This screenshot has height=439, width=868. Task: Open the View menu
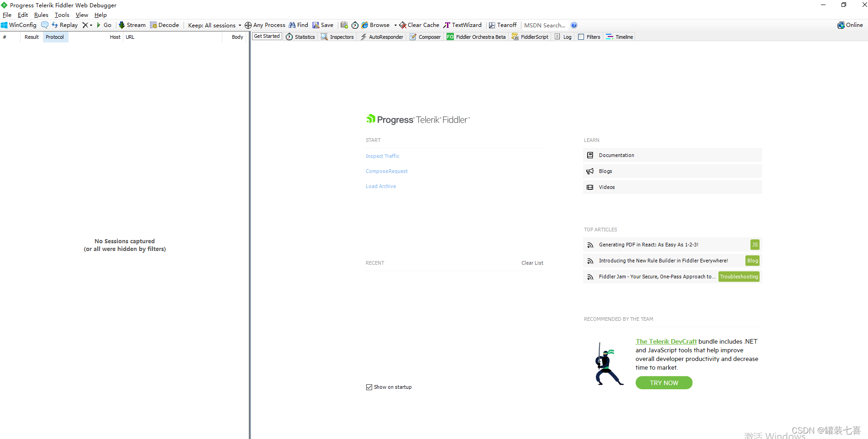(82, 15)
